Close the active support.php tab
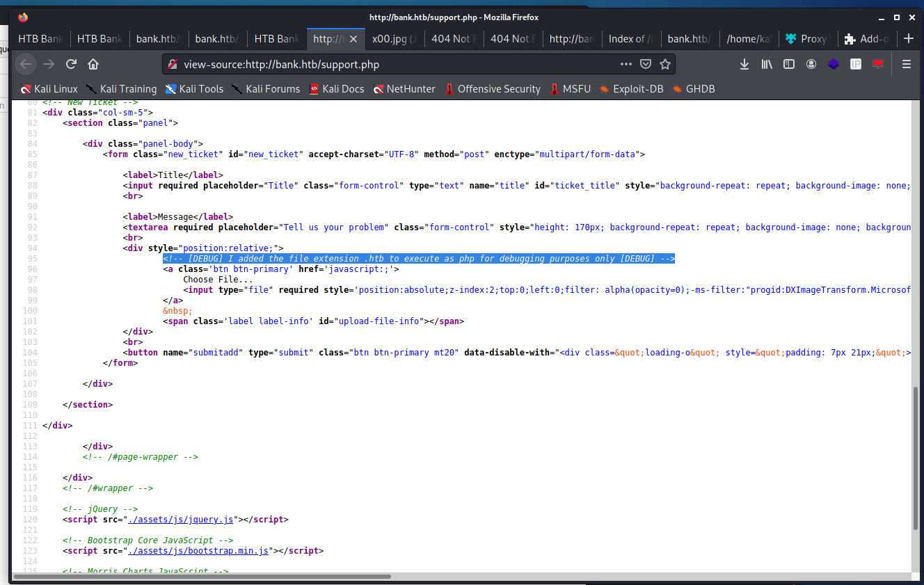 [353, 39]
